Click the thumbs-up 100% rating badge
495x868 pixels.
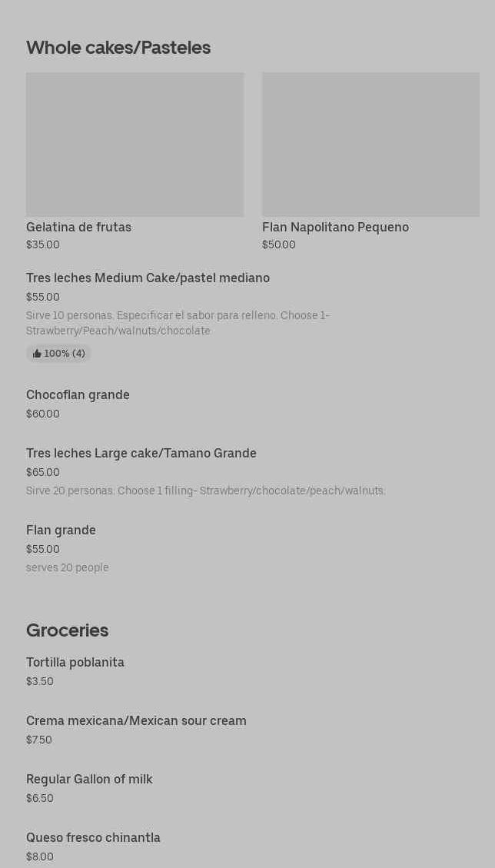point(58,354)
